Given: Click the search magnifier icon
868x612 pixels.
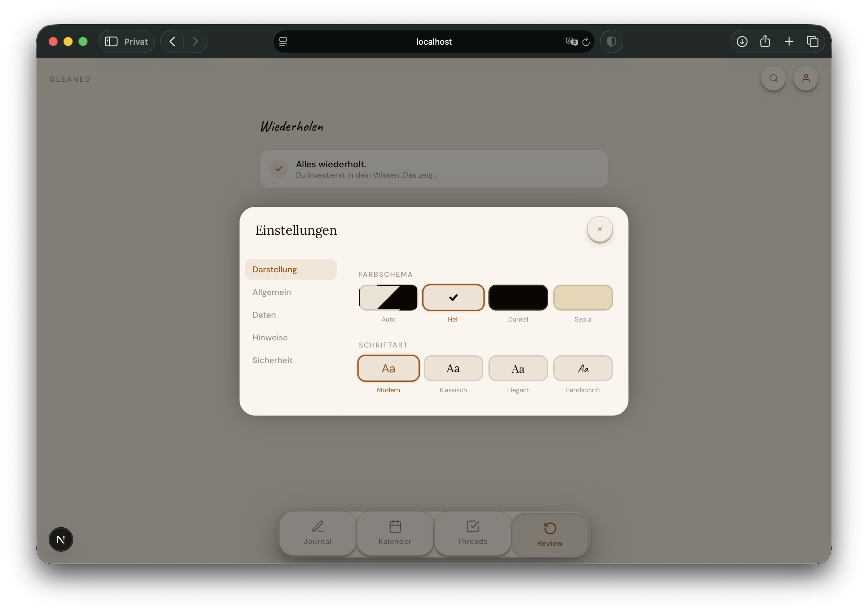Looking at the screenshot, I should [773, 78].
